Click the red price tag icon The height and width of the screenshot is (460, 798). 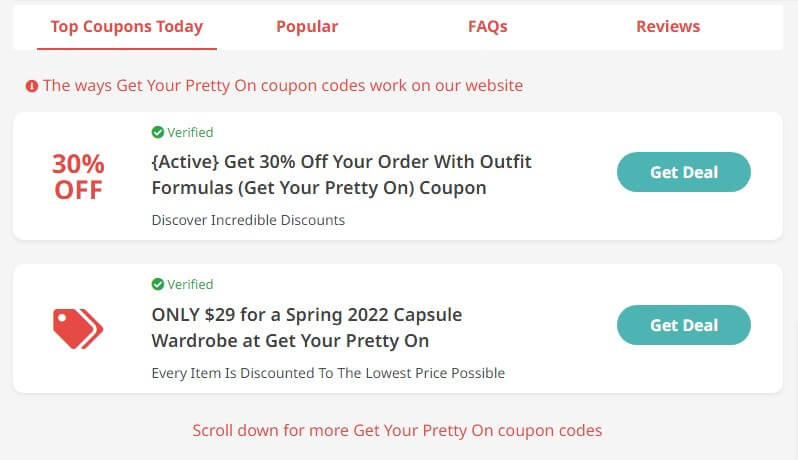click(x=78, y=328)
